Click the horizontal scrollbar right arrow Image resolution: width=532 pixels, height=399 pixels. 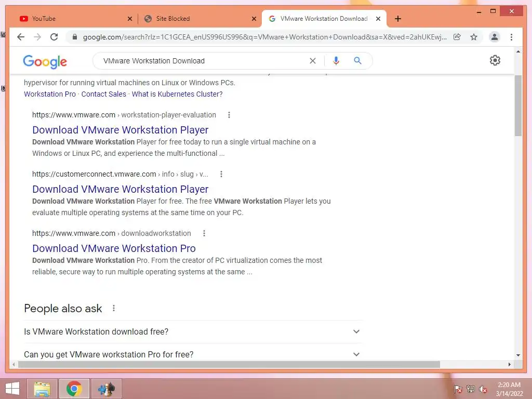click(x=509, y=364)
